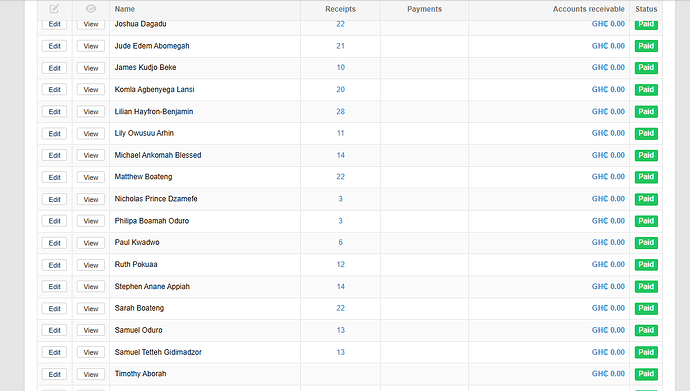Open Nicholas Prince Dzamefe's 3 receipts

[x=340, y=198]
